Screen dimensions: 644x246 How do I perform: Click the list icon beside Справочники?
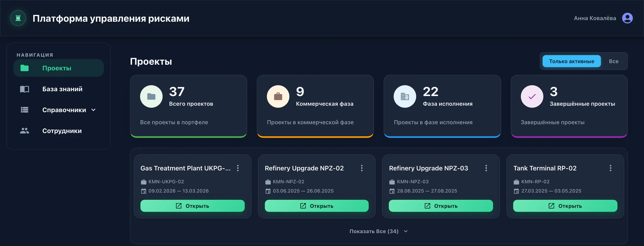point(25,110)
